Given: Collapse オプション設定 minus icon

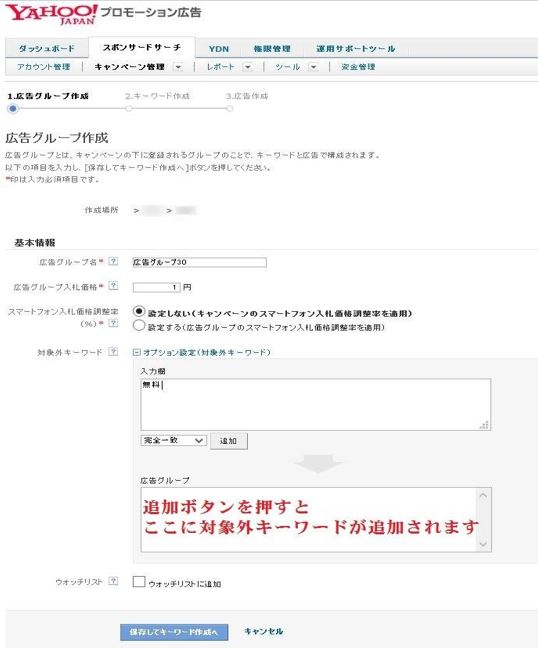Looking at the screenshot, I should click(x=137, y=353).
